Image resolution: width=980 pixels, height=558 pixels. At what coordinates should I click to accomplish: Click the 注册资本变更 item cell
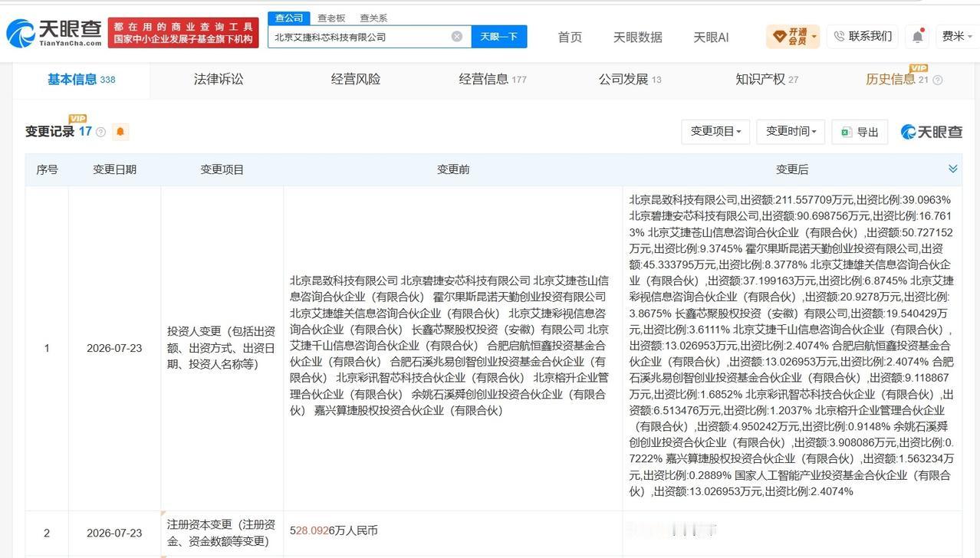point(222,533)
